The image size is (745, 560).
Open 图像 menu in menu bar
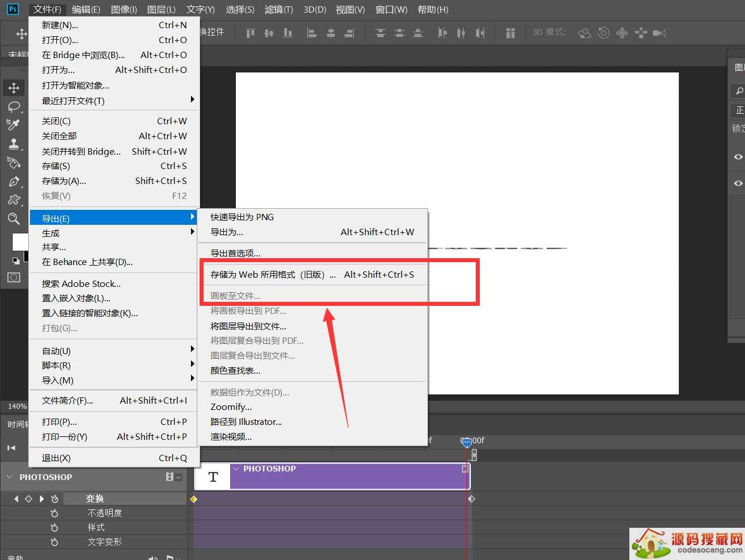point(124,9)
